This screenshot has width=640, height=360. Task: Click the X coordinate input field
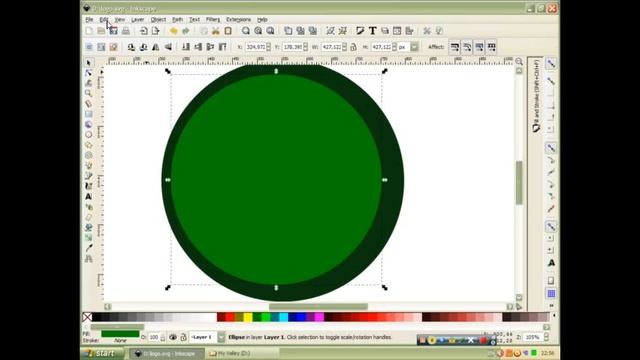pos(256,47)
